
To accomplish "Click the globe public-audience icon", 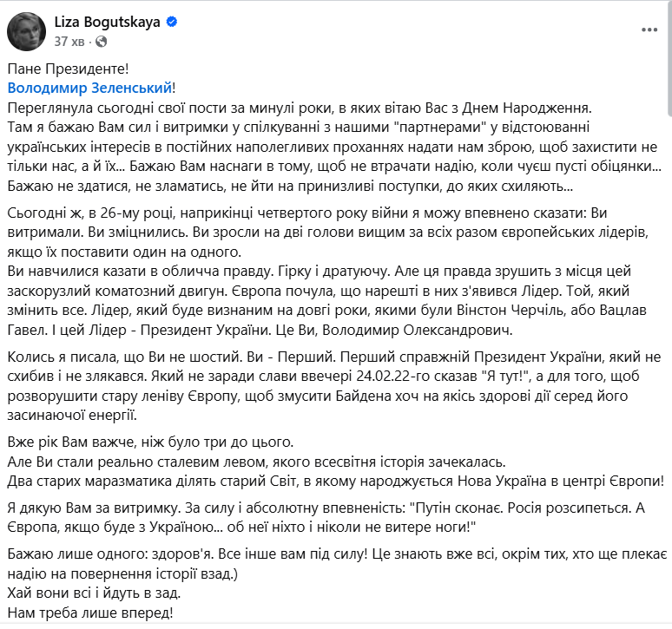I will click(x=102, y=41).
